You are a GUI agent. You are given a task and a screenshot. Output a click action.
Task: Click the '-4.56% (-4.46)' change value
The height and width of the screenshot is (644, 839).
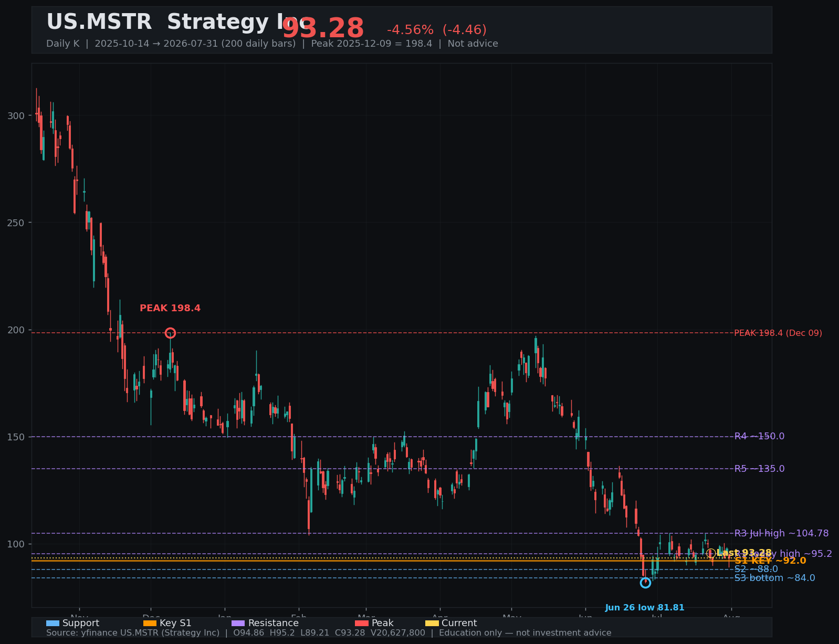[437, 30]
